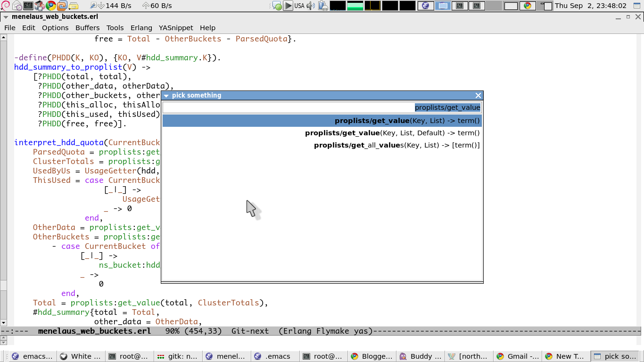Select the proplists/get_value with Default completion entry
644x362 pixels.
click(x=392, y=132)
